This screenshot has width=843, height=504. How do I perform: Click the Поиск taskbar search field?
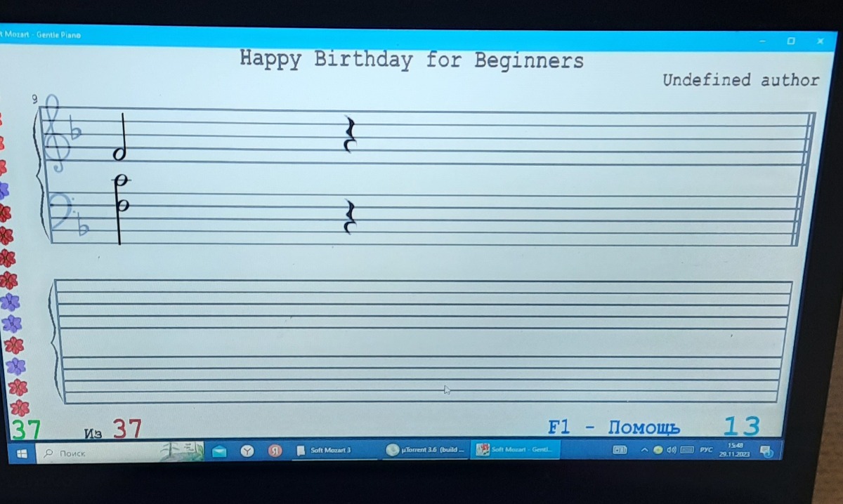coord(119,452)
